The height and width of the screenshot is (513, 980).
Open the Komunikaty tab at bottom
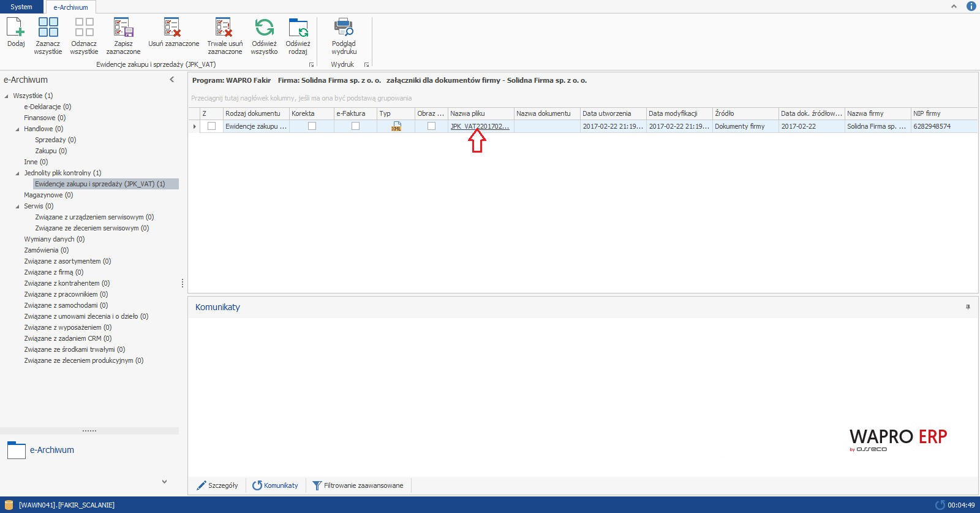click(275, 485)
